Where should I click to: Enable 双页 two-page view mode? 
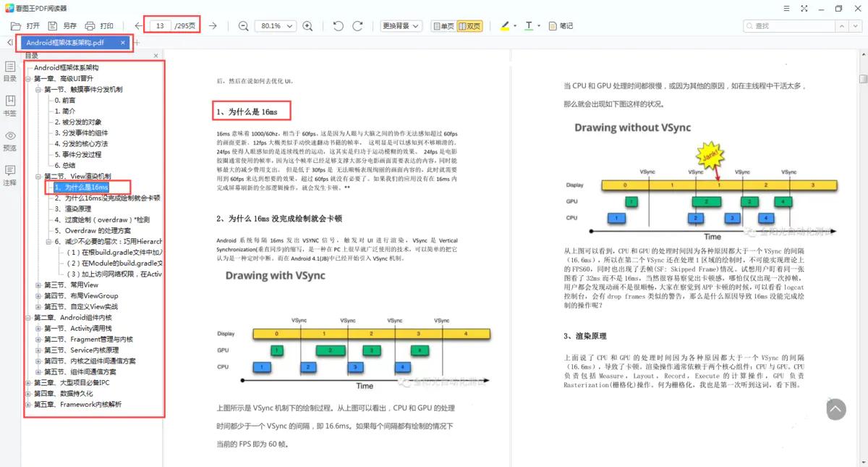click(x=472, y=25)
